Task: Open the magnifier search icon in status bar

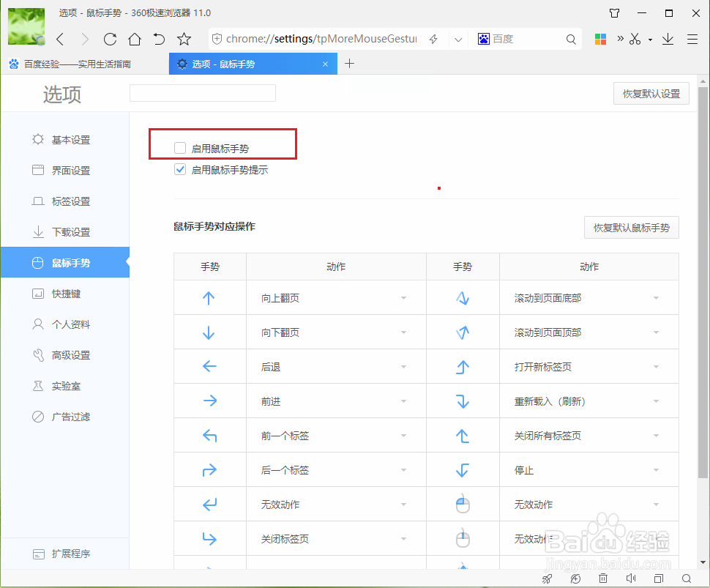Action: tap(687, 578)
